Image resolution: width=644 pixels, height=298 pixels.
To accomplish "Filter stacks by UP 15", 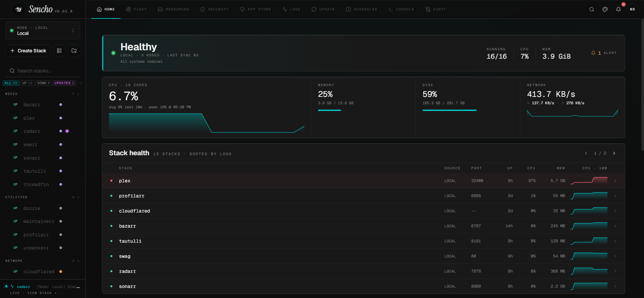I will click(28, 83).
